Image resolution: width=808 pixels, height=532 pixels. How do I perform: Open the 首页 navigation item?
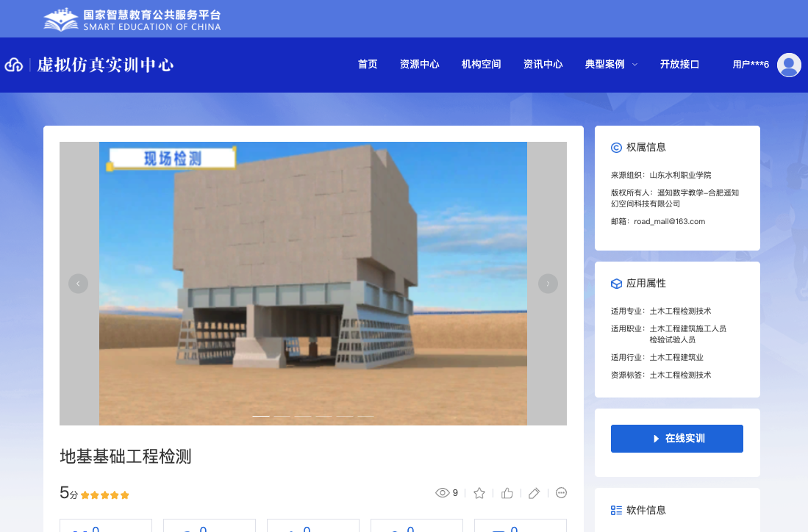pyautogui.click(x=368, y=65)
